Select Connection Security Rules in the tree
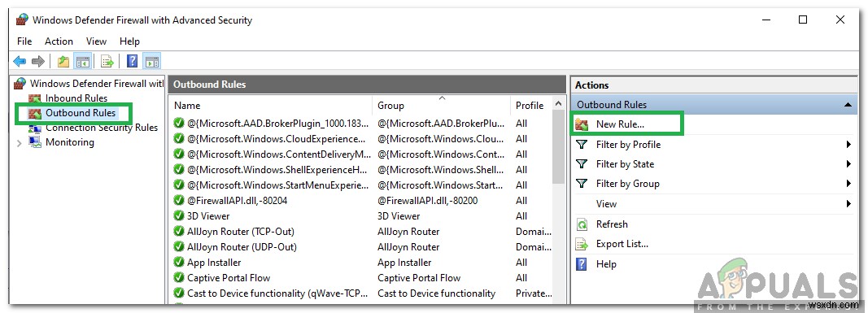Image resolution: width=868 pixels, height=313 pixels. coord(102,128)
